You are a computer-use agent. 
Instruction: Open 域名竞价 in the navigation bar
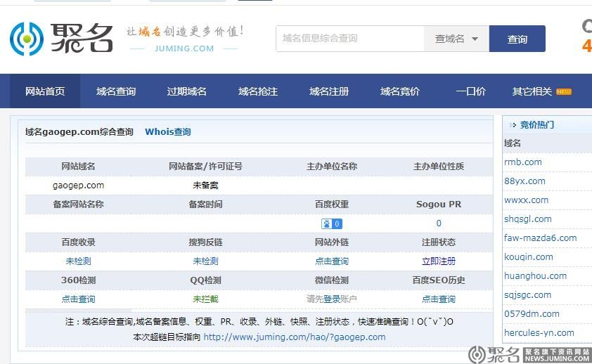(x=400, y=91)
